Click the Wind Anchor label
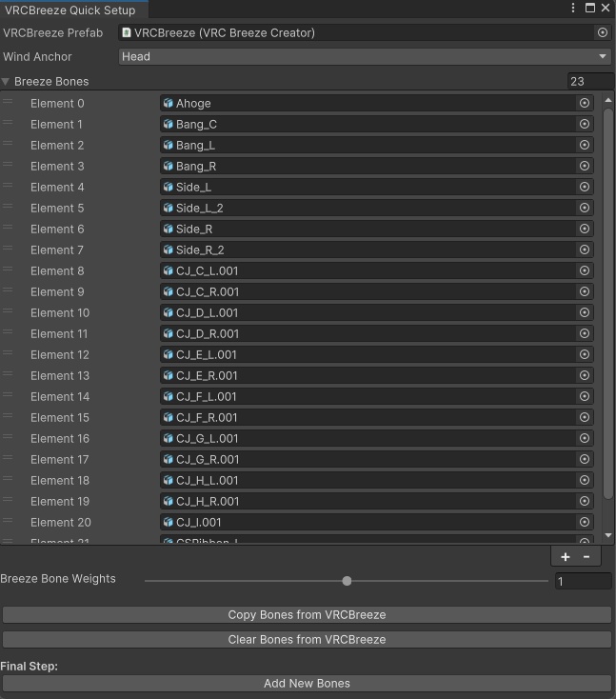616x699 pixels. [37, 56]
